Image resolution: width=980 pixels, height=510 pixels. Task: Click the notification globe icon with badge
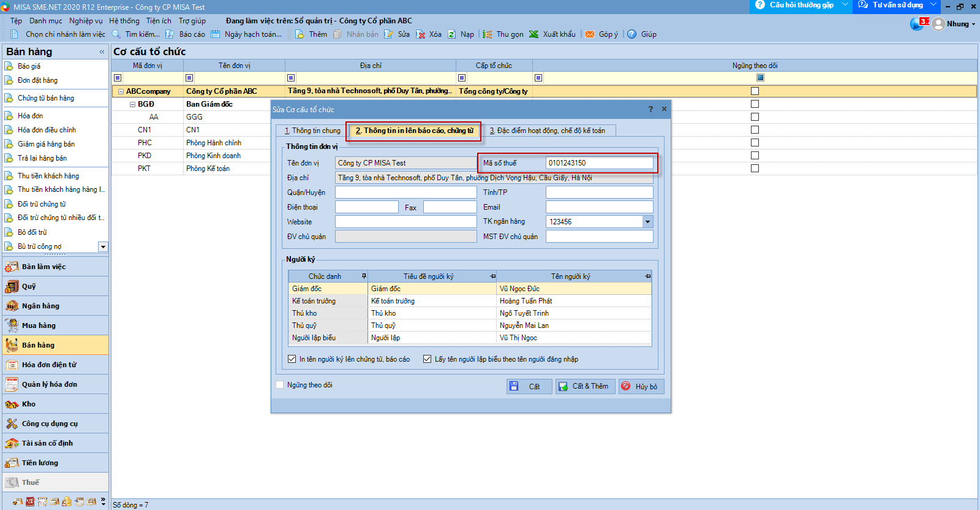pos(919,24)
